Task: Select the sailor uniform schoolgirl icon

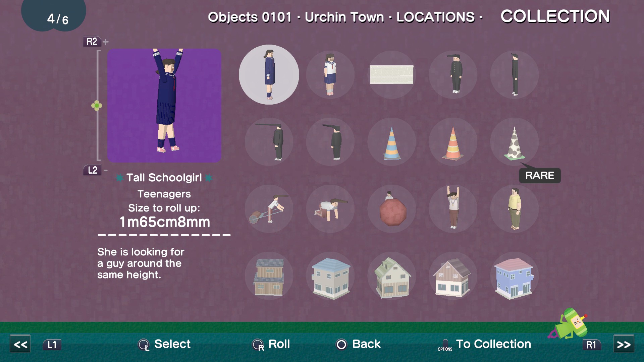Action: click(330, 74)
